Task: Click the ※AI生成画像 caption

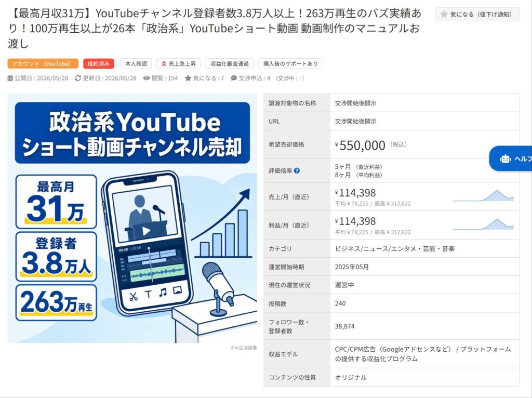Action: tap(244, 348)
